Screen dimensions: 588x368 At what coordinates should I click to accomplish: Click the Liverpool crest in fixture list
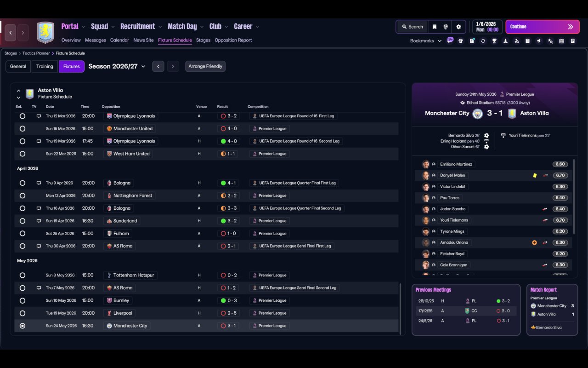109,313
